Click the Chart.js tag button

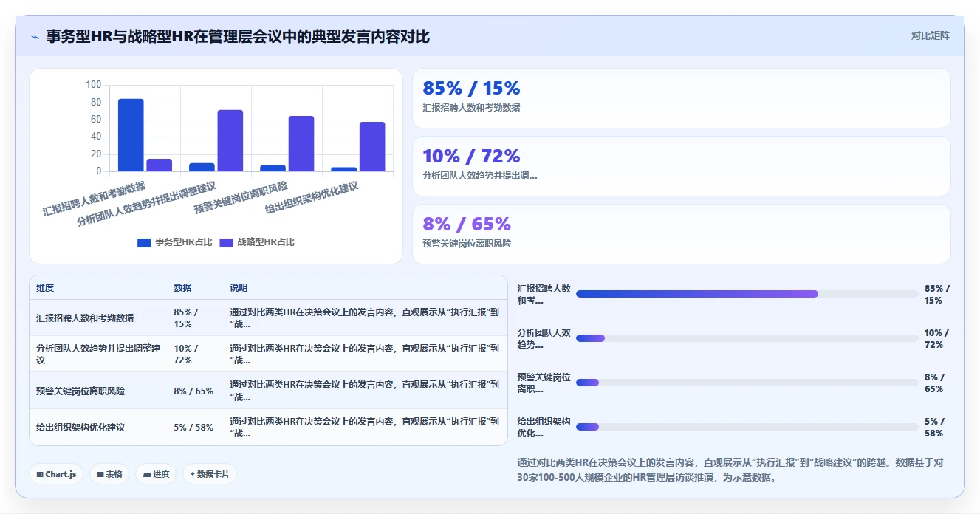[x=56, y=474]
